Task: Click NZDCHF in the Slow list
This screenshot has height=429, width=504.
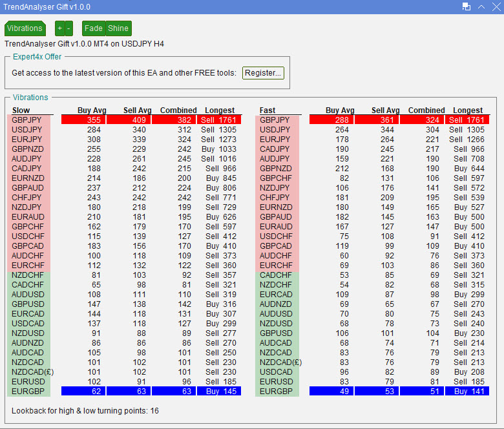Action: coord(28,275)
